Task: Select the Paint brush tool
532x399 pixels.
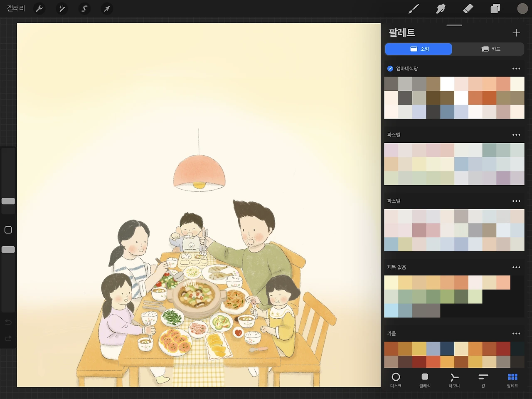Action: pyautogui.click(x=414, y=8)
